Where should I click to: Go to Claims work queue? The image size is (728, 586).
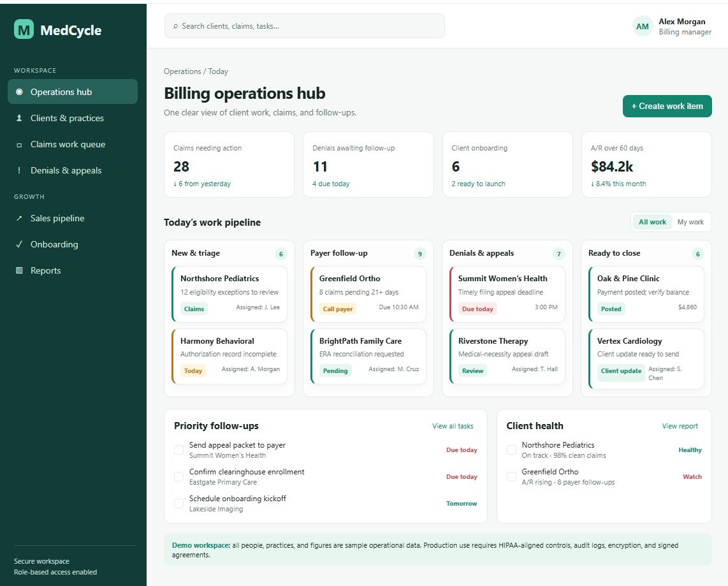(x=73, y=144)
